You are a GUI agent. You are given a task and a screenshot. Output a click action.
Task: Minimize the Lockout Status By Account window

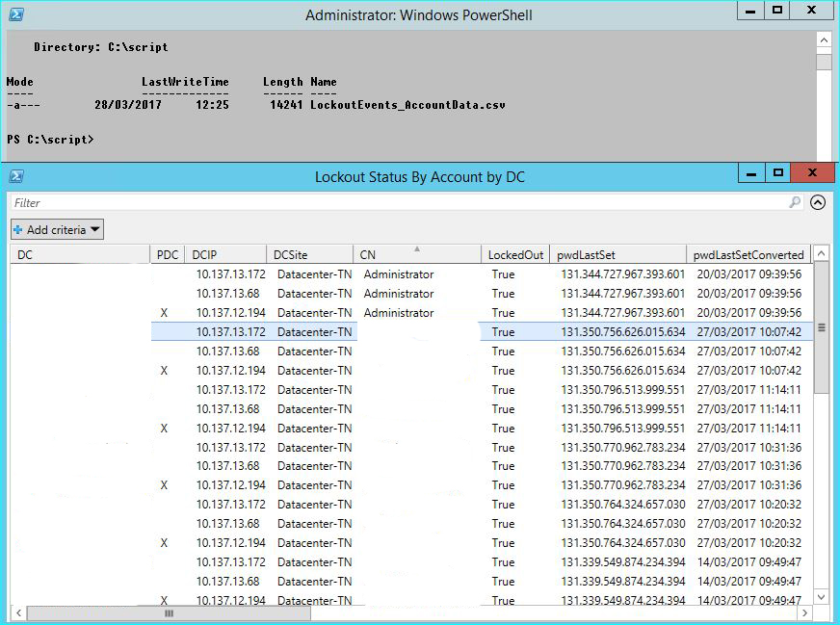(x=751, y=173)
